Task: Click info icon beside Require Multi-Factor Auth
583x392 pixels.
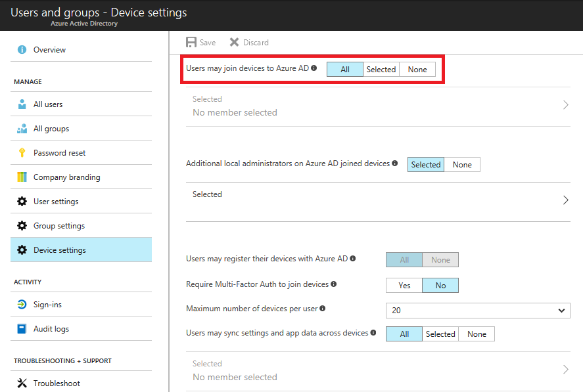Action: pos(334,284)
